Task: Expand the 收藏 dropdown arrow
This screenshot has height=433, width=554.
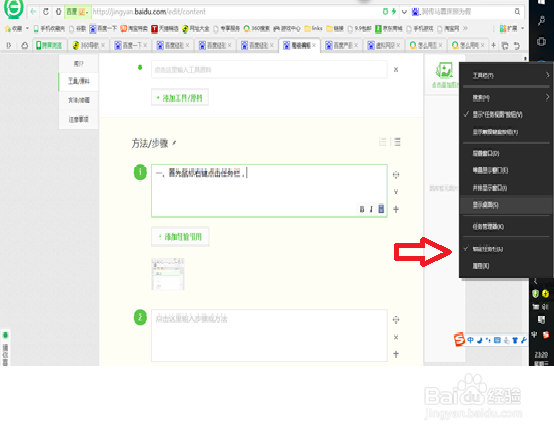Action: [27, 28]
